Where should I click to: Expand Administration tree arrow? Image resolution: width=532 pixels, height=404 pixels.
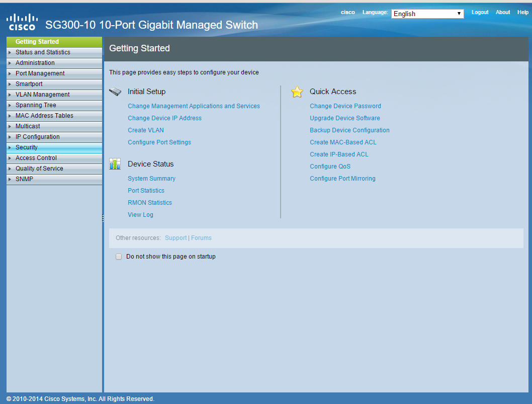10,63
